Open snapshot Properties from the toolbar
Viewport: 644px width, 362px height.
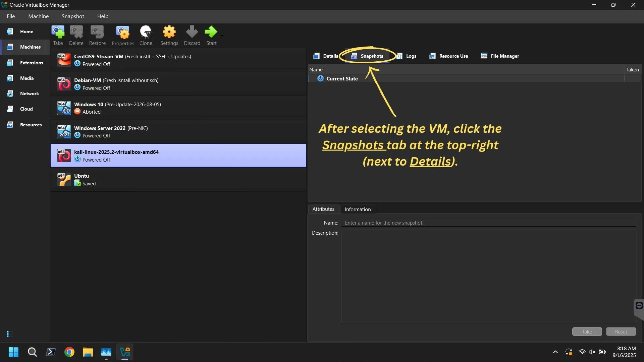click(x=122, y=34)
